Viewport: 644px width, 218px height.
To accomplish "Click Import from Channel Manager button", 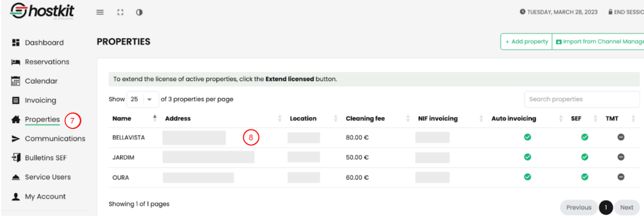I will tap(599, 42).
